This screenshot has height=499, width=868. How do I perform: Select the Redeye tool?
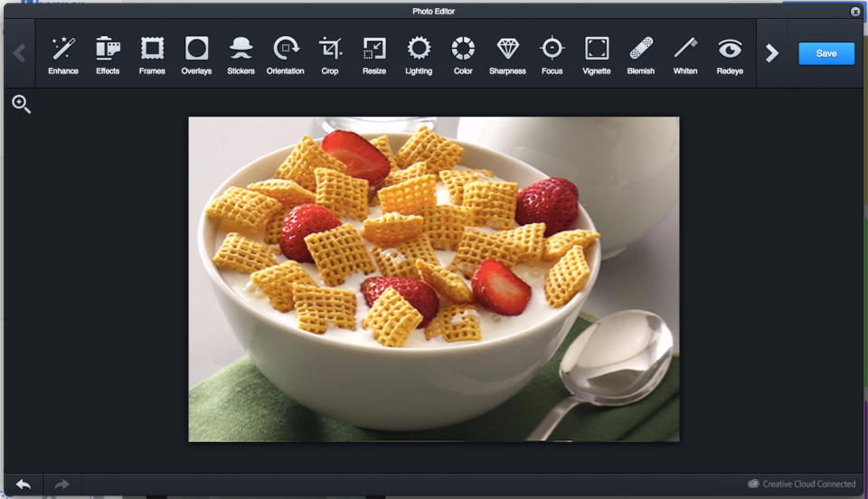(x=730, y=55)
